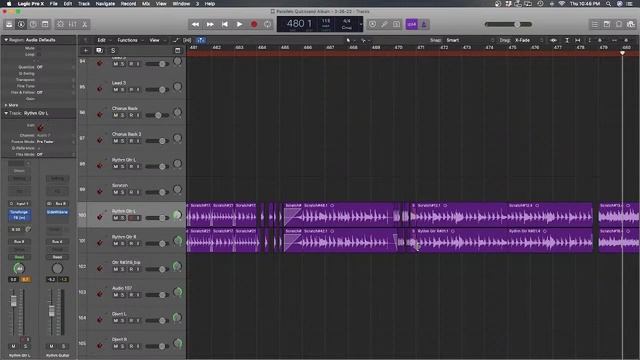Open the Browsers media button
The width and height of the screenshot is (640, 360).
coord(631,24)
